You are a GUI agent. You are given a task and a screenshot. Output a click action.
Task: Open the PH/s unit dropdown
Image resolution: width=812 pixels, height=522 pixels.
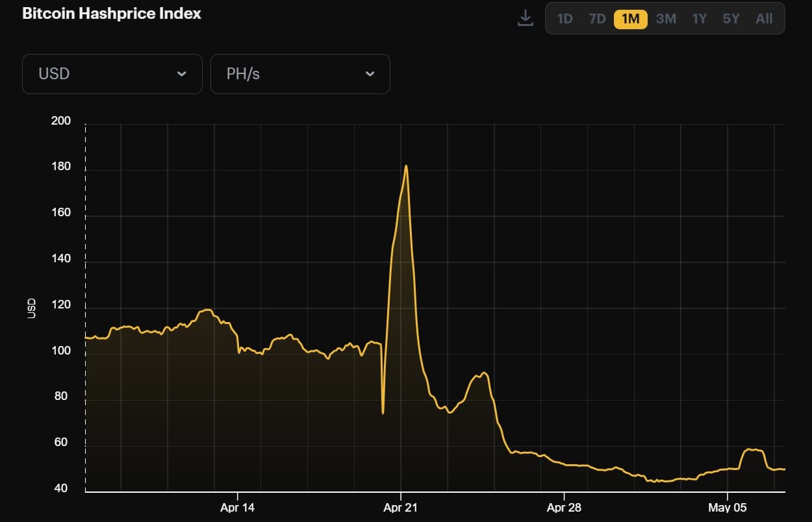(299, 74)
